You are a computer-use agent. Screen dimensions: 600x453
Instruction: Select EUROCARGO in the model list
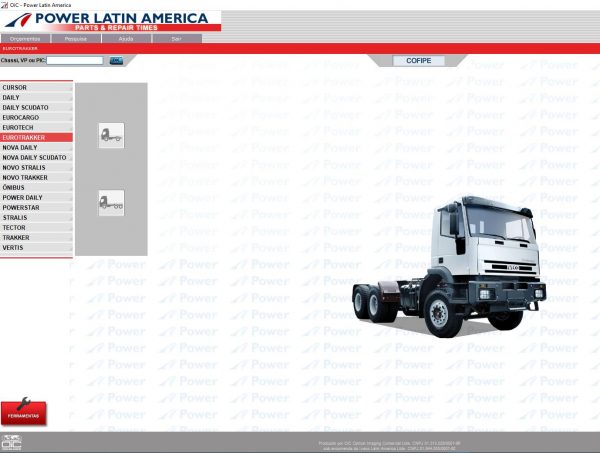click(x=36, y=117)
